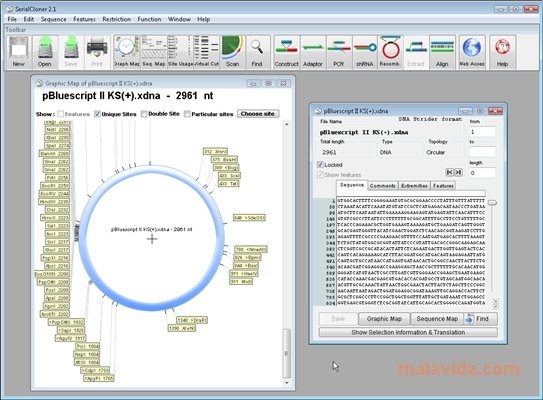The width and height of the screenshot is (543, 400).
Task: Select the 1390 AlwNI site label
Action: coord(182,328)
